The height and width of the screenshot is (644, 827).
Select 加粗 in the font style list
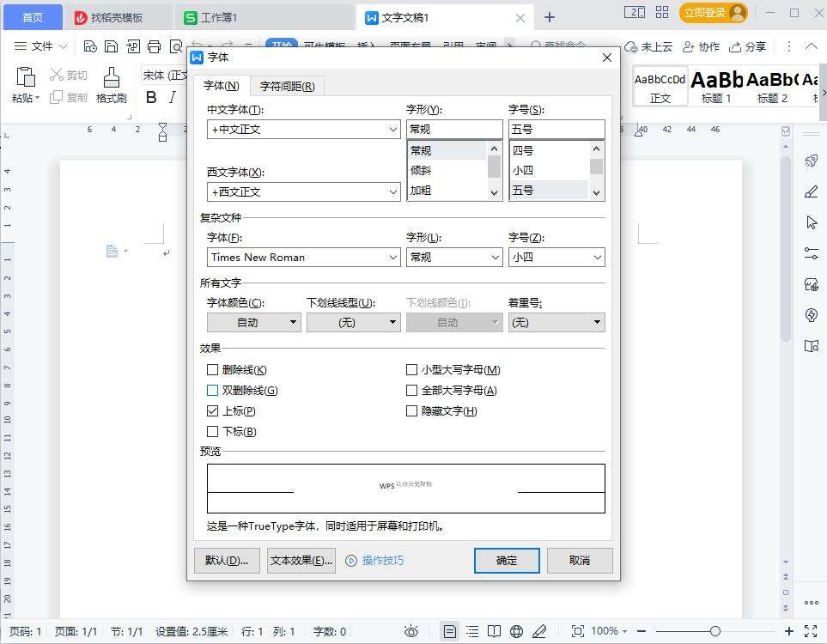click(x=421, y=191)
